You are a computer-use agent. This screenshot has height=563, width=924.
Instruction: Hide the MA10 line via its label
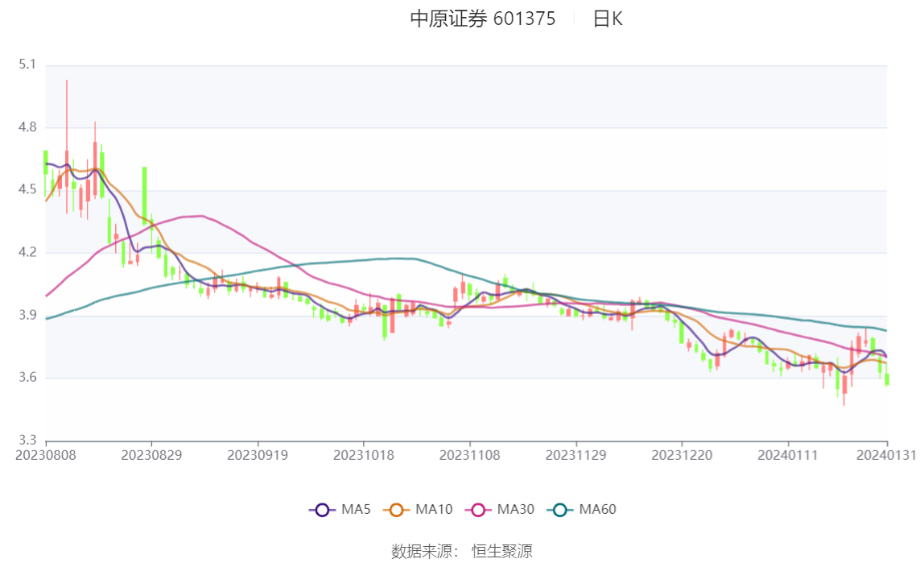tap(434, 509)
